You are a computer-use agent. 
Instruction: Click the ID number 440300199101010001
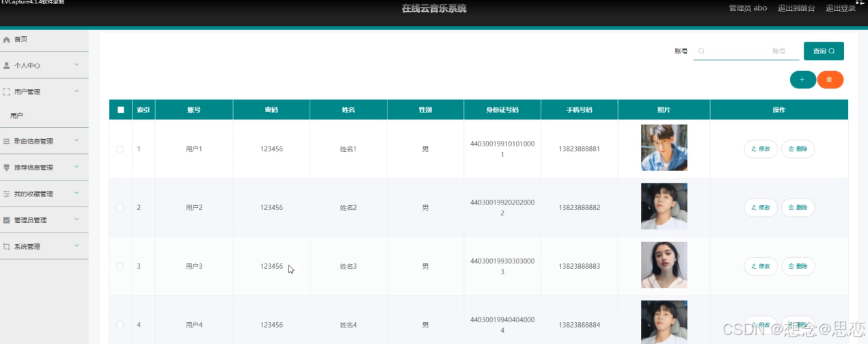pyautogui.click(x=502, y=149)
